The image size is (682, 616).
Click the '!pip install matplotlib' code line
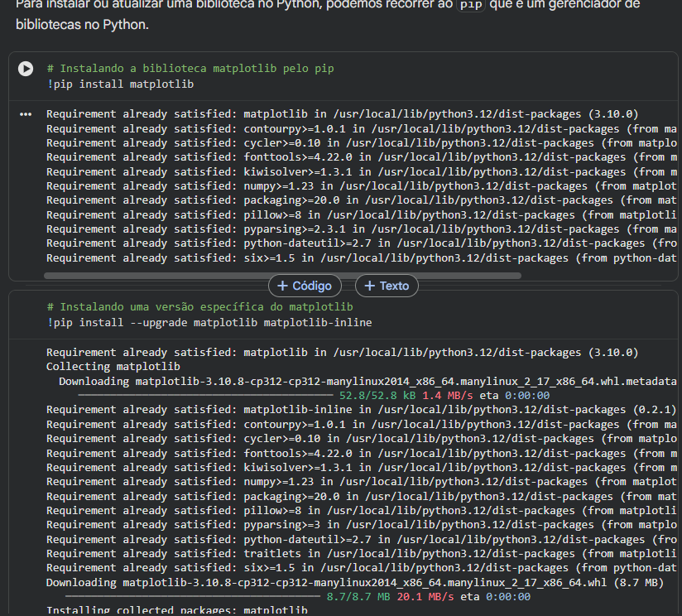121,84
